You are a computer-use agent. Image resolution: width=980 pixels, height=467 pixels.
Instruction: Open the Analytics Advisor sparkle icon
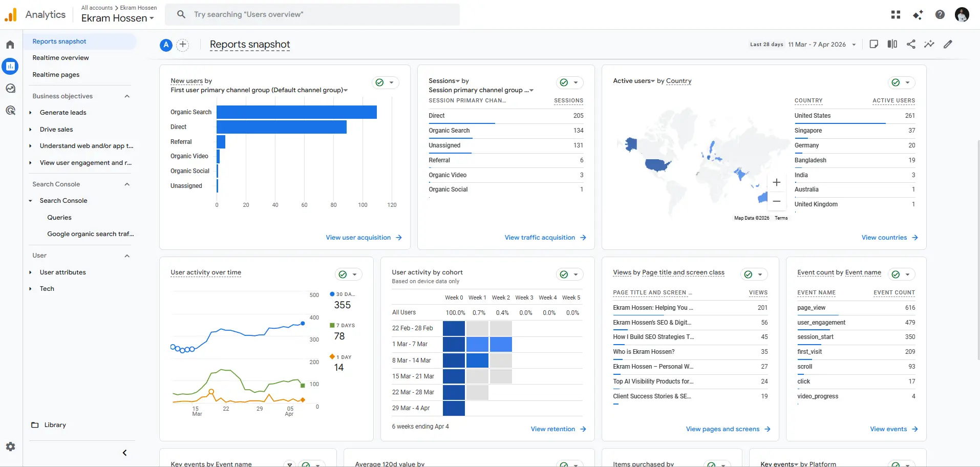click(x=918, y=14)
